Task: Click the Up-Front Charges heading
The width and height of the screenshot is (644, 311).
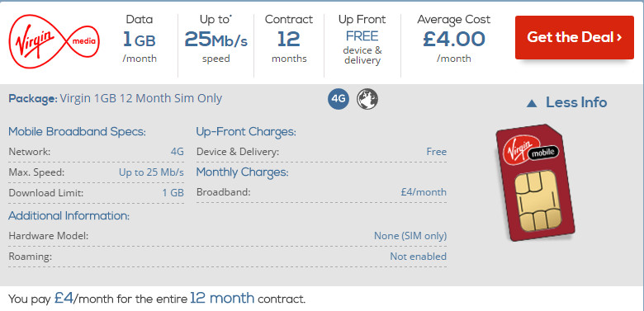Action: (246, 132)
